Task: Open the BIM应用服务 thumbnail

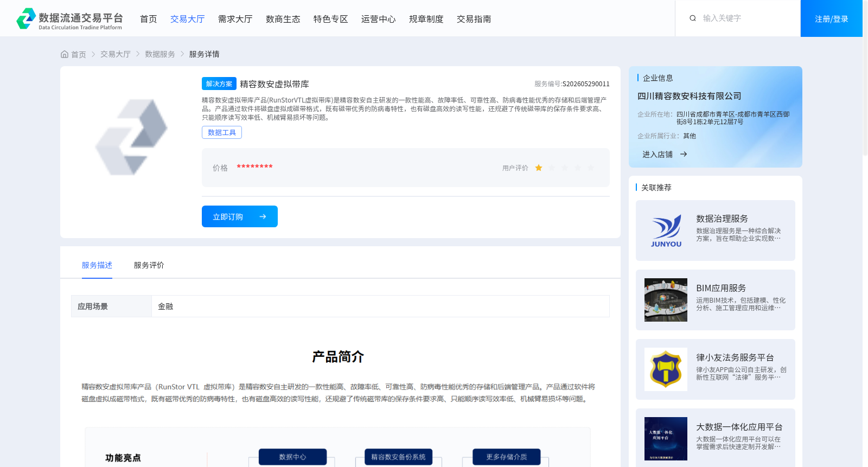Action: pyautogui.click(x=666, y=300)
